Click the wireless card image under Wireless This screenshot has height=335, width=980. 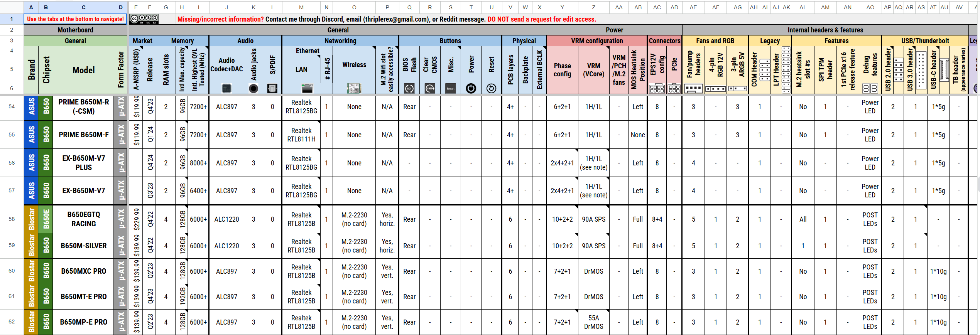pos(354,89)
